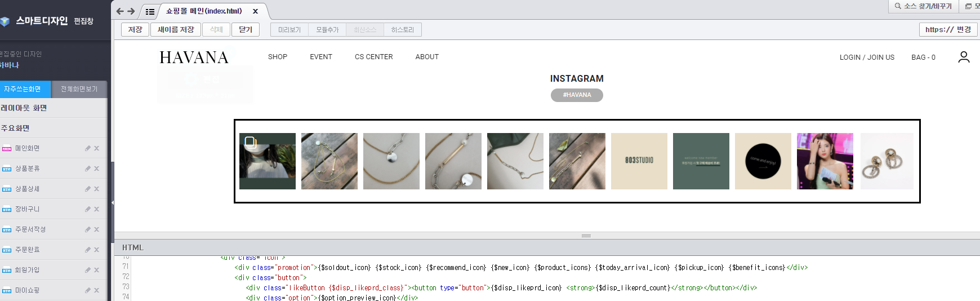The height and width of the screenshot is (301, 980).
Task: Click the pencil edit icon for 상품상세
Action: 88,189
